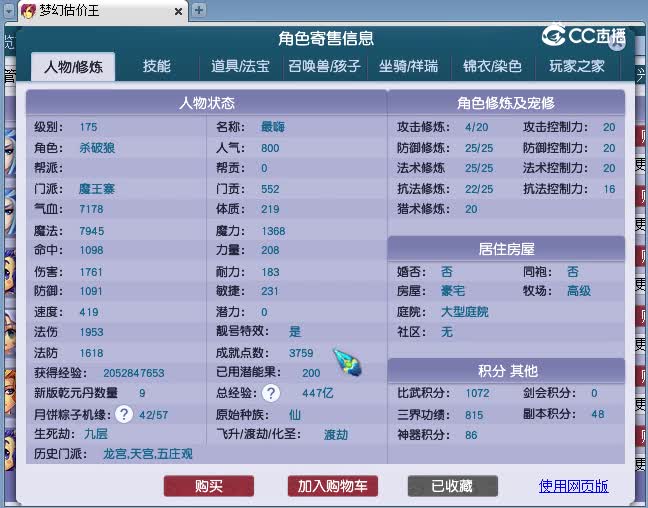Close the 梦幻估价王 browser tab
This screenshot has width=648, height=508.
coord(179,12)
